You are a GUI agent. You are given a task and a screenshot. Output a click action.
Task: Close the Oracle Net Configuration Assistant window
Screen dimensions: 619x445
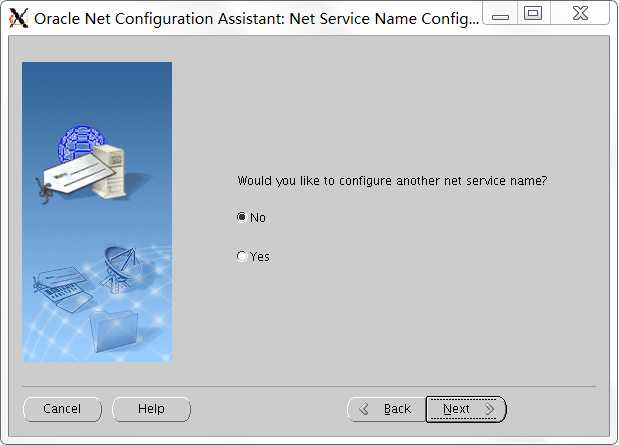tap(580, 14)
